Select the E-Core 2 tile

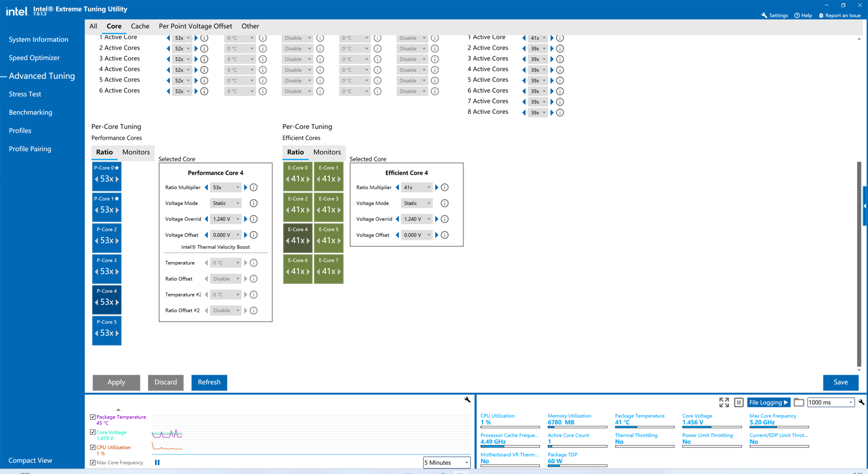tap(298, 207)
